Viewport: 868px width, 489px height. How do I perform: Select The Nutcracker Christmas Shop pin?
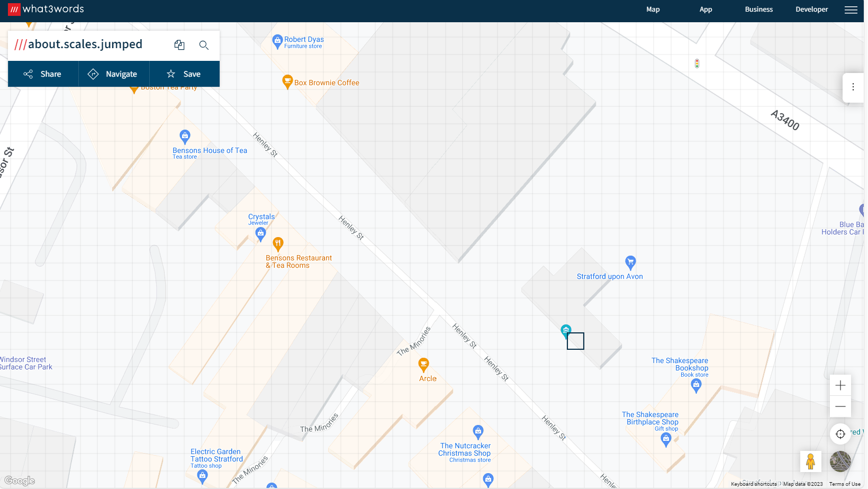click(478, 430)
